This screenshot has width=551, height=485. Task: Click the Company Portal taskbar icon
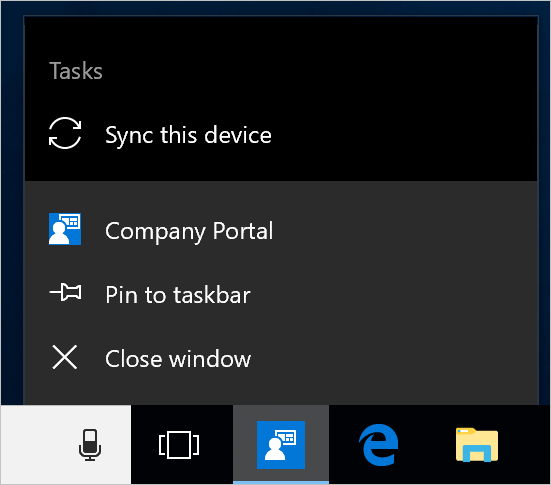pos(281,445)
